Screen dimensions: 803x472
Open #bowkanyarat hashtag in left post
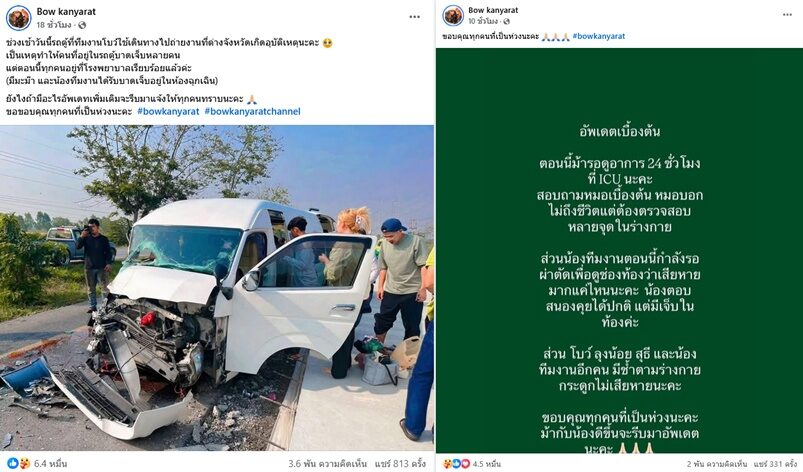coord(168,111)
